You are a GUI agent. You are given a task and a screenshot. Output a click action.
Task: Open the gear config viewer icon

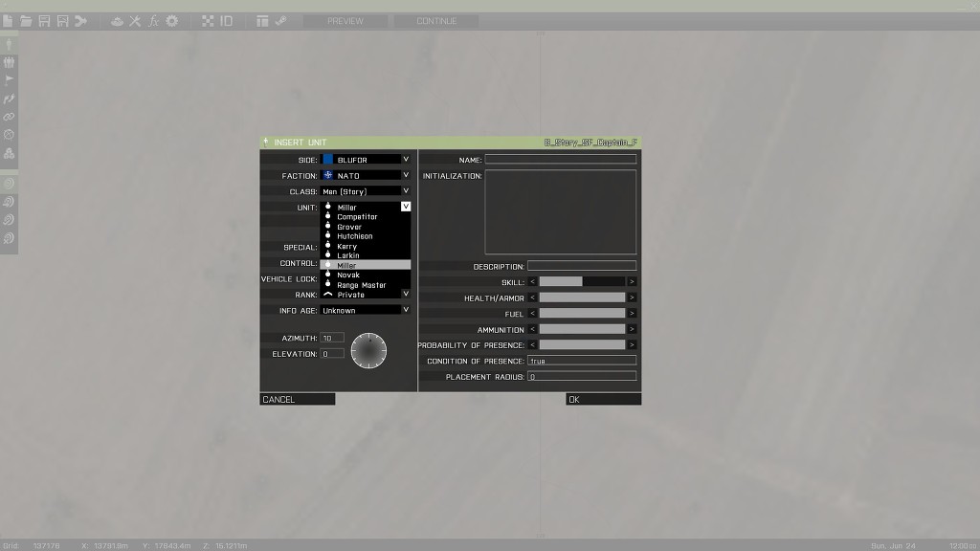172,21
